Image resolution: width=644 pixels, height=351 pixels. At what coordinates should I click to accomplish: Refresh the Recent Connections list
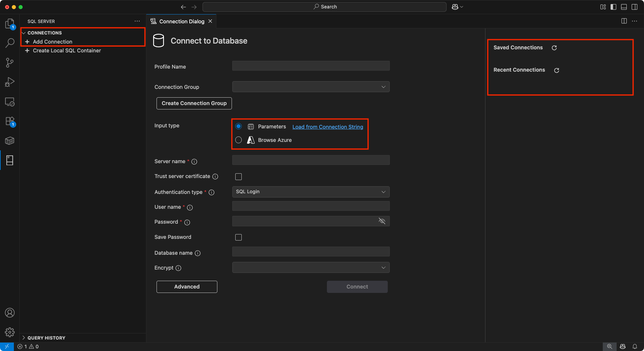[x=556, y=70]
